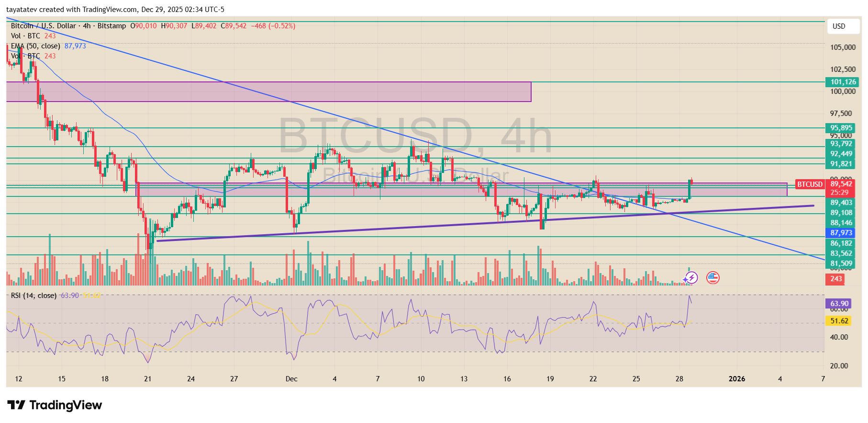Screen dimensions: 868x423
Task: Click the red 243 volume label
Action: point(835,279)
